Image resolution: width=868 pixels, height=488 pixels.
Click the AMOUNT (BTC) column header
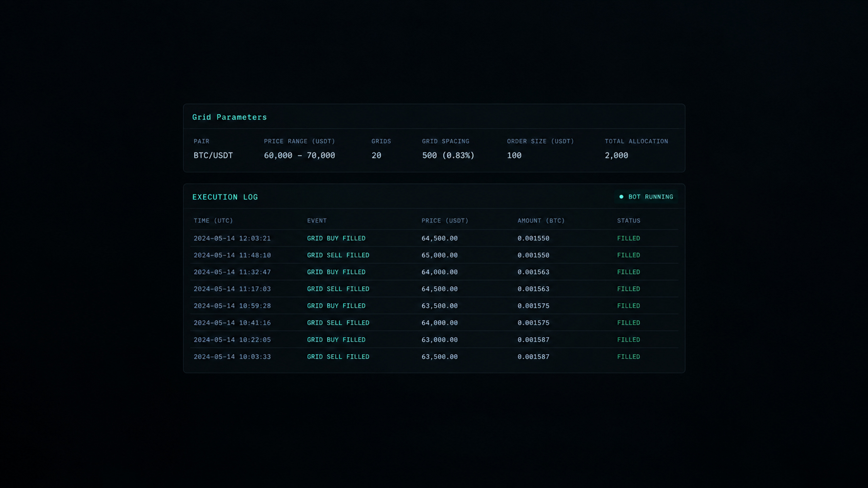pos(541,221)
